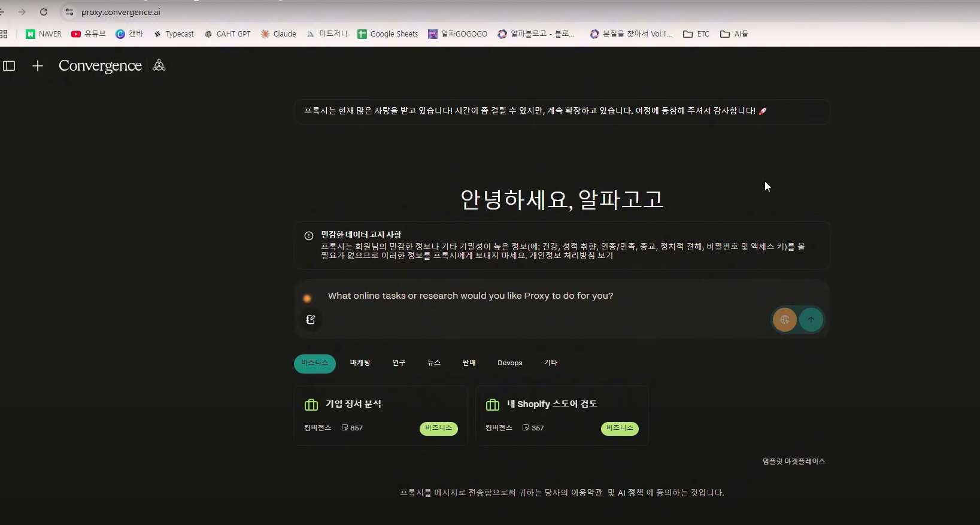The width and height of the screenshot is (980, 525).
Task: Click usage count 357 icon
Action: click(x=526, y=428)
